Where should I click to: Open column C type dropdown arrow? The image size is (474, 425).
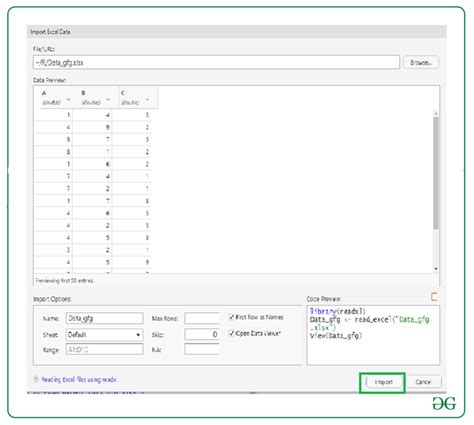tap(148, 100)
